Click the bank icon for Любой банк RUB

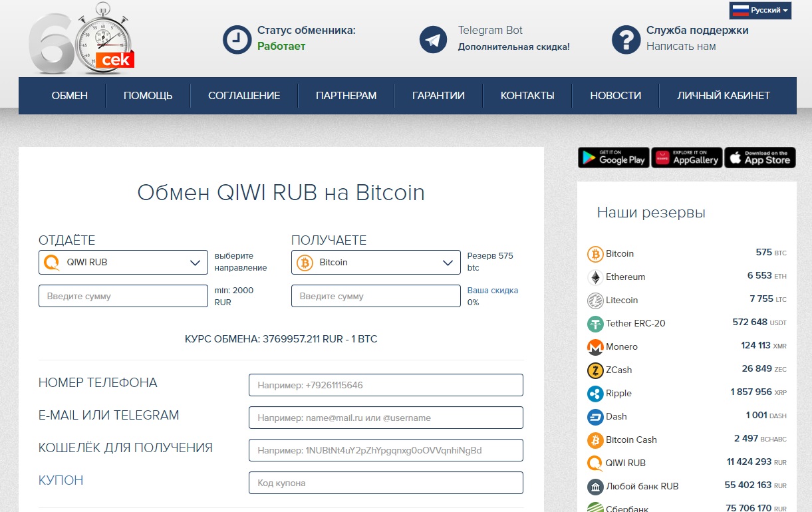coord(595,487)
